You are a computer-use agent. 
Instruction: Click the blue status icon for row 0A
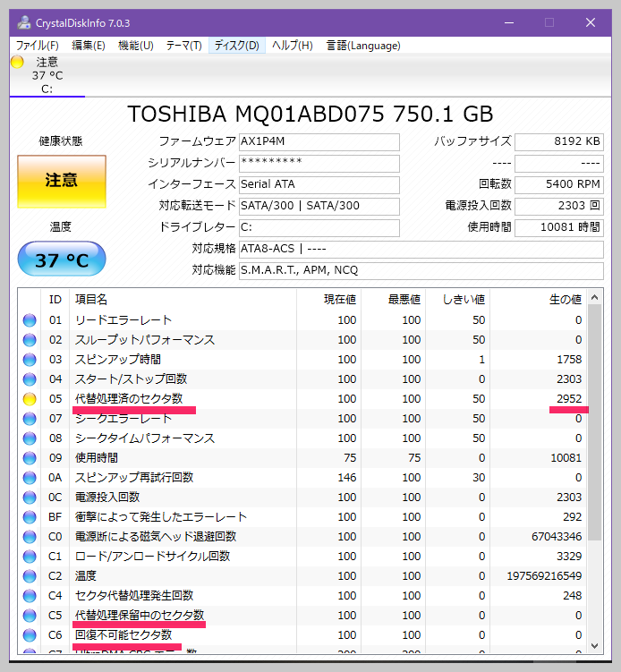(30, 478)
